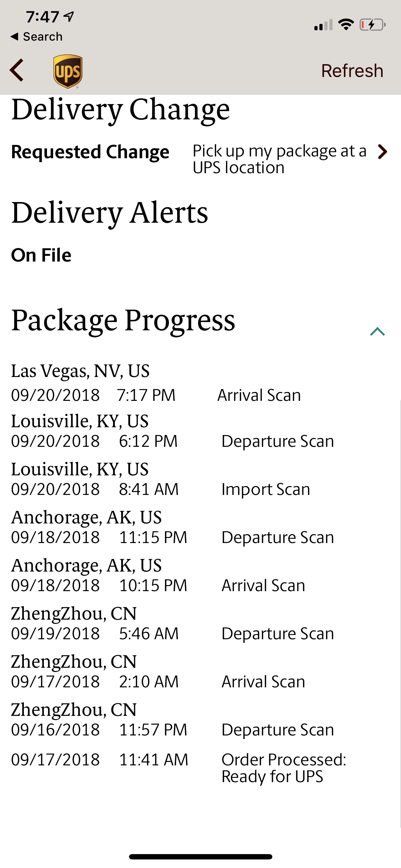This screenshot has width=401, height=868.
Task: Open Requested Change details chevron
Action: point(382,152)
